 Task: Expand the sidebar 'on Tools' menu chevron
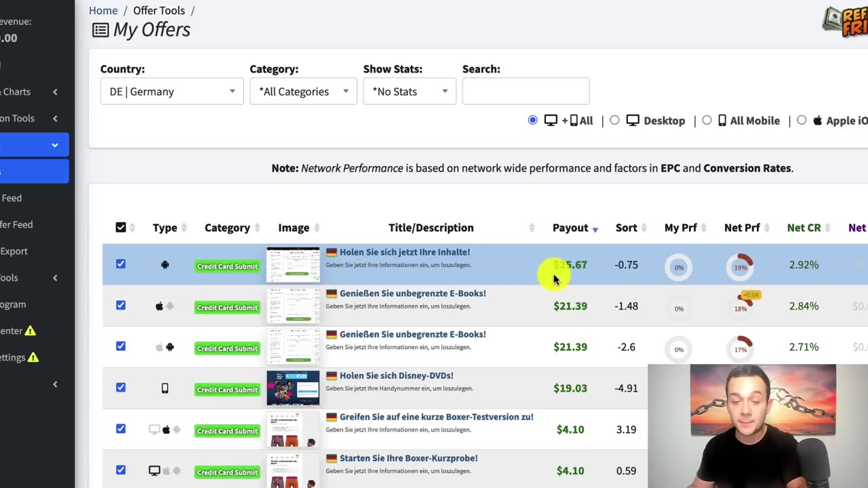(x=55, y=119)
